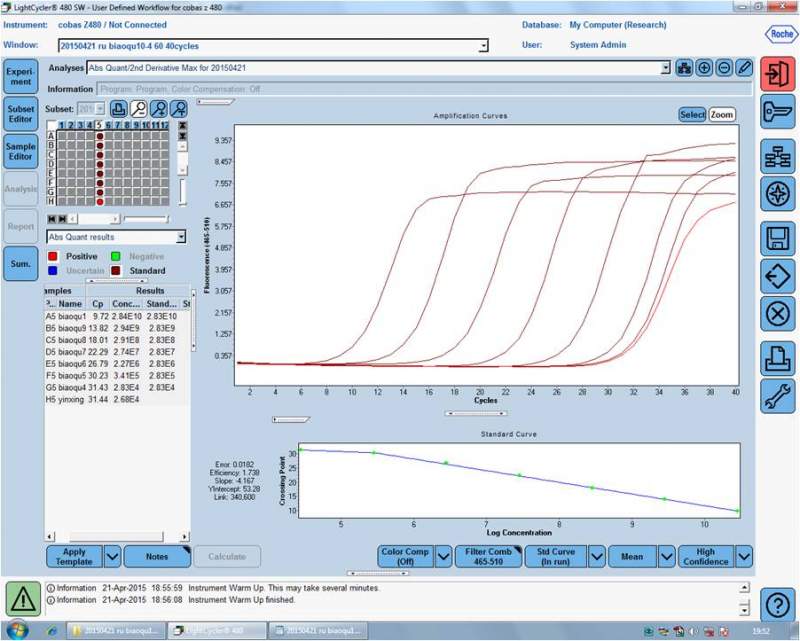Image resolution: width=800 pixels, height=641 pixels.
Task: Click the add analysis plus icon
Action: (704, 68)
